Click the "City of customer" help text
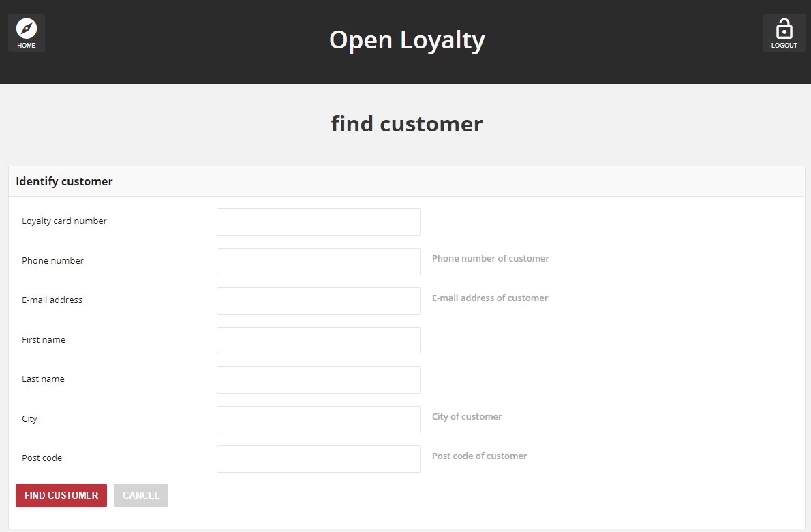The width and height of the screenshot is (811, 532). [x=467, y=417]
